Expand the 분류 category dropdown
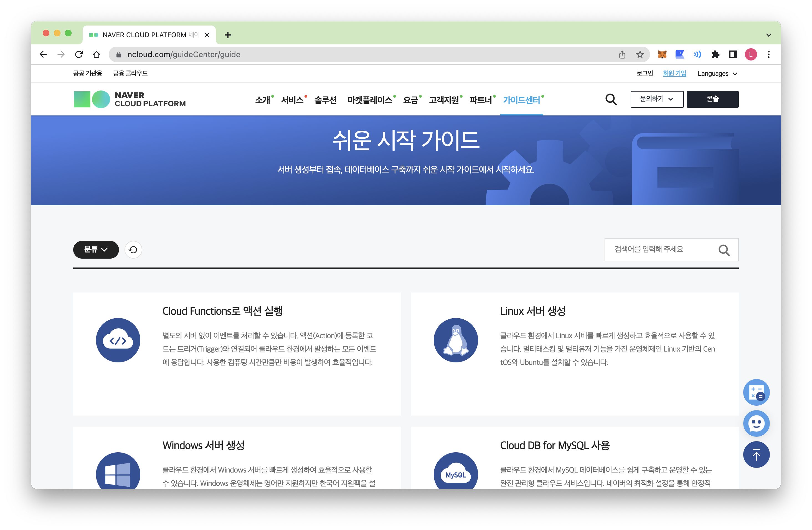 [96, 250]
